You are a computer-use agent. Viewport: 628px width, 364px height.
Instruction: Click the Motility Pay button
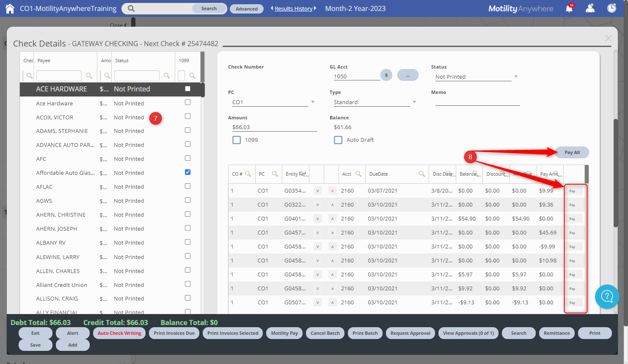pyautogui.click(x=284, y=333)
